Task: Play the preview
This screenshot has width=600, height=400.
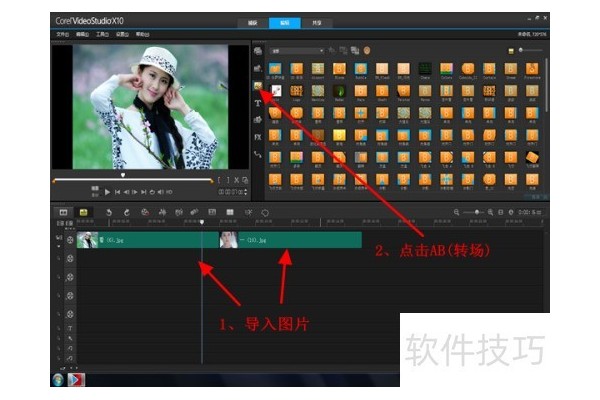Action: pos(108,192)
